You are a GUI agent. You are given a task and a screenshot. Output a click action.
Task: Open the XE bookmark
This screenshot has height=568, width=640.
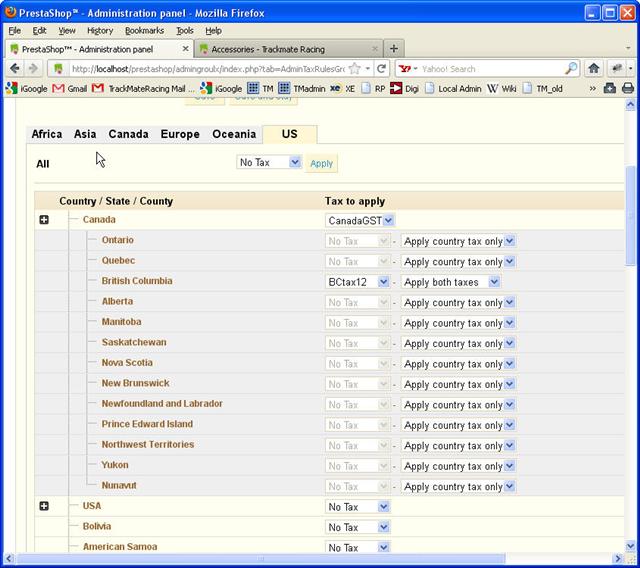pos(342,89)
